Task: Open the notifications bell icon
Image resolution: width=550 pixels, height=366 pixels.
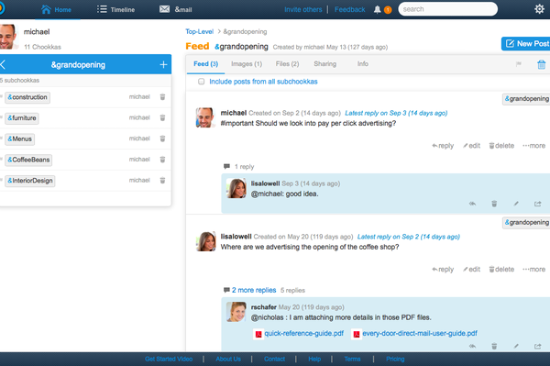Action: coord(377,9)
